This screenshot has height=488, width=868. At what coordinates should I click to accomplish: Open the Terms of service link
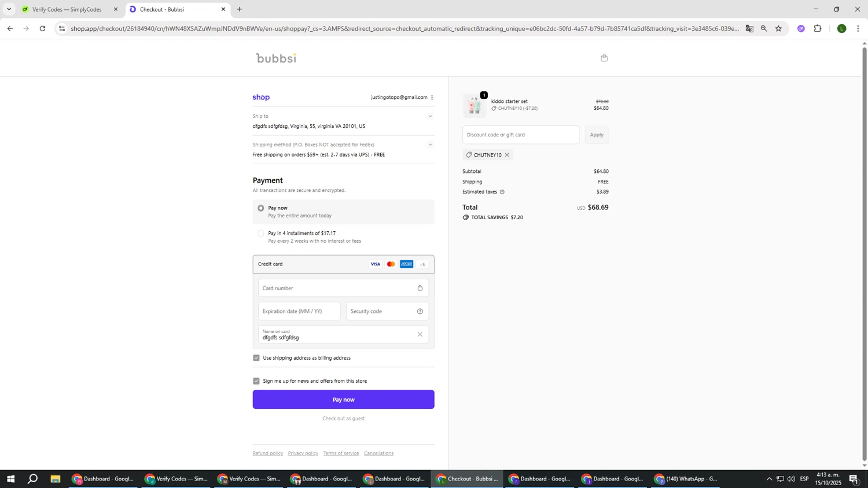[x=341, y=453]
